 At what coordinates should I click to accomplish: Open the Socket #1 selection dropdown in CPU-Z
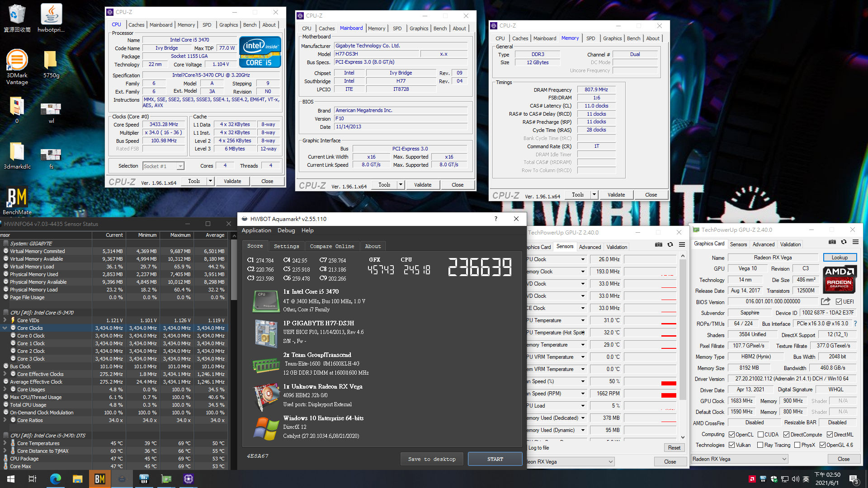tap(164, 166)
